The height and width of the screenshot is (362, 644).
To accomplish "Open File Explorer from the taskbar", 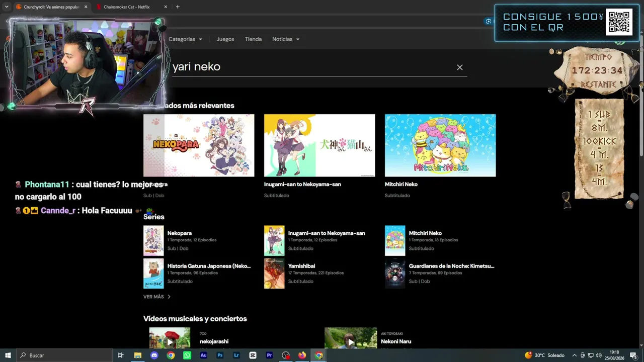I will pyautogui.click(x=137, y=355).
